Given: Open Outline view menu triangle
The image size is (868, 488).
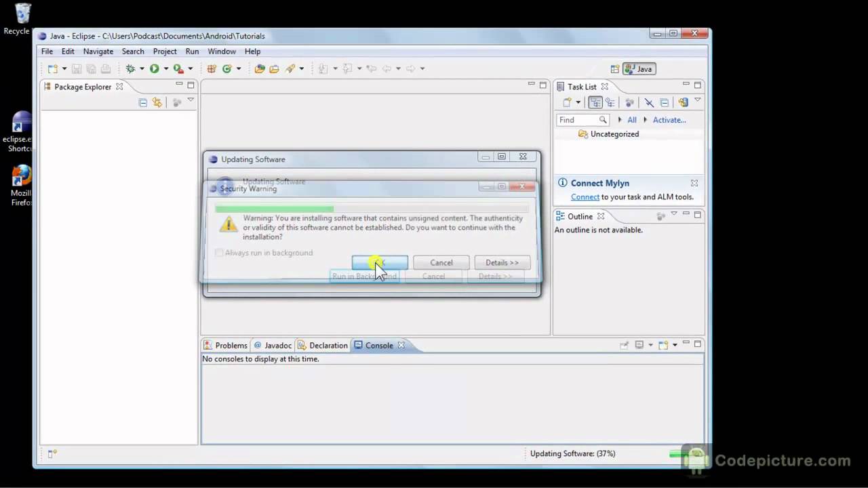Looking at the screenshot, I should pyautogui.click(x=674, y=215).
